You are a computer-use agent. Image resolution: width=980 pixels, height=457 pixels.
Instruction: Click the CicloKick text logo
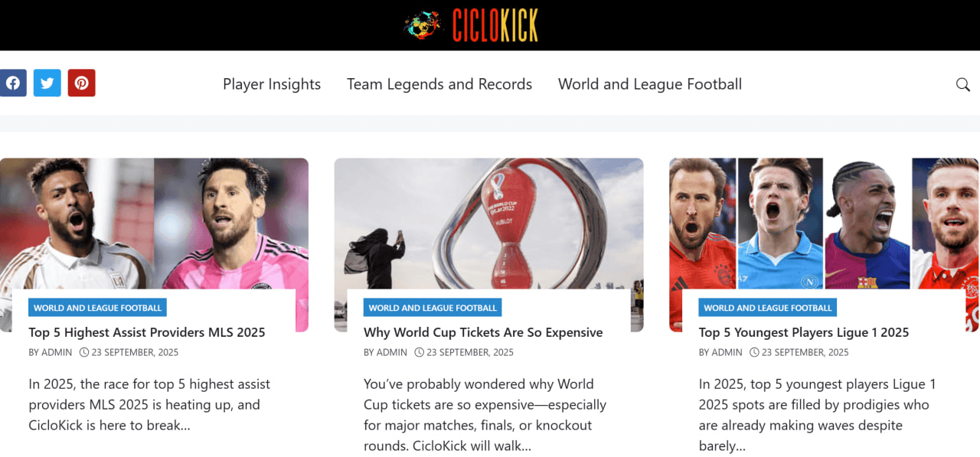[x=495, y=25]
